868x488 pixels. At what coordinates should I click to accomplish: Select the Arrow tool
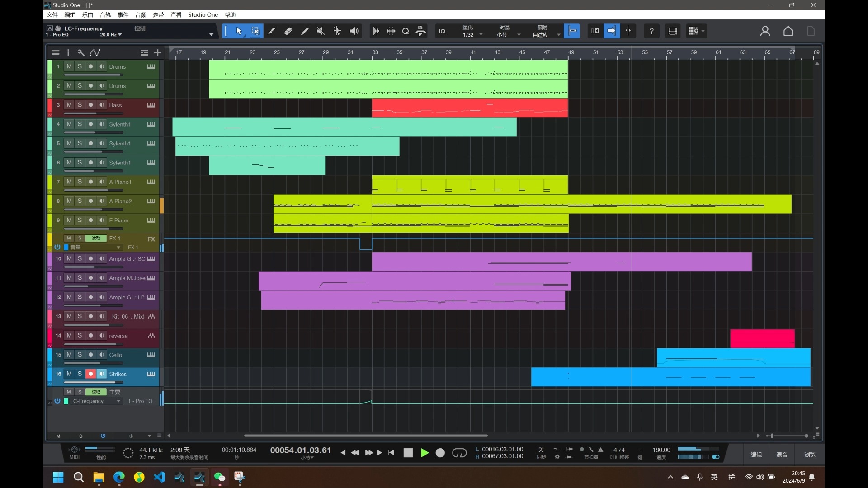pos(239,31)
